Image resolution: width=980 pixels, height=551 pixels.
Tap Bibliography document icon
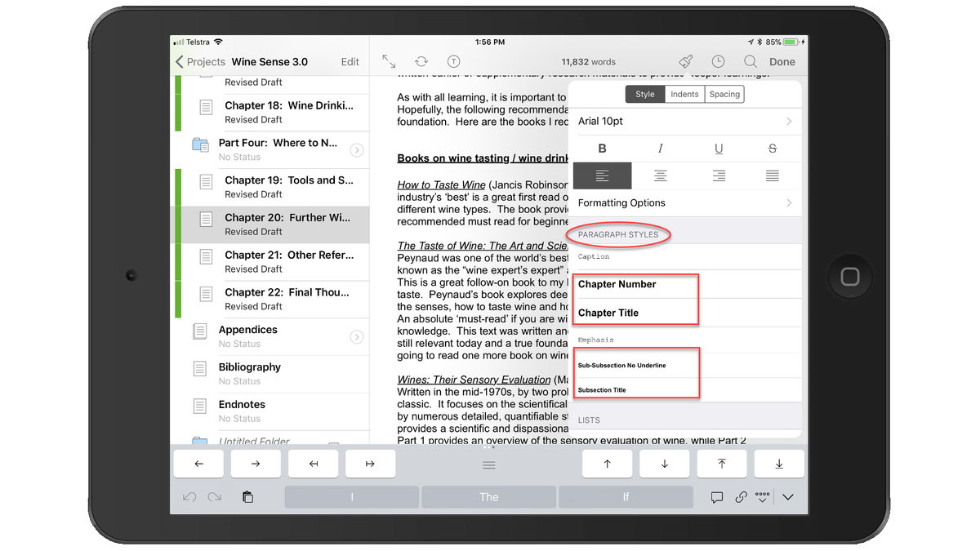[200, 369]
